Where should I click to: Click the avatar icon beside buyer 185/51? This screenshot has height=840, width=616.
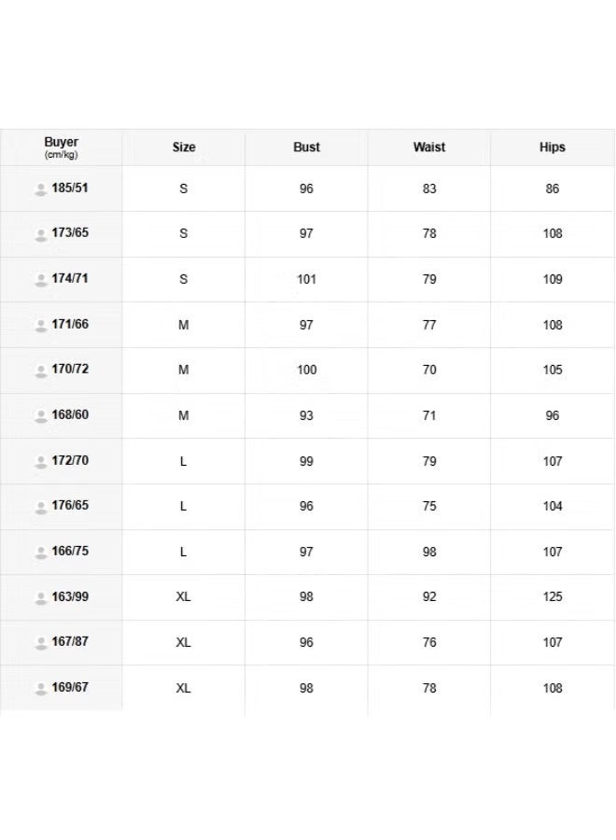[41, 189]
